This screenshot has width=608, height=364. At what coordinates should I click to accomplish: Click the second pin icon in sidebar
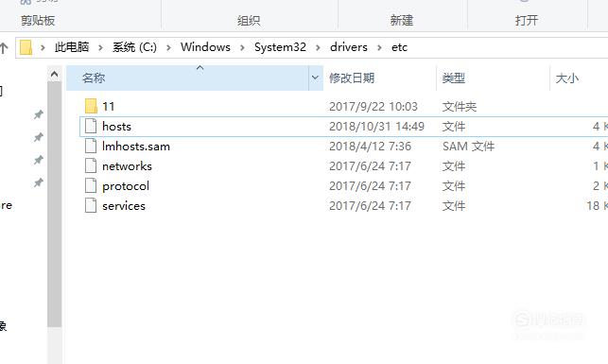38,137
